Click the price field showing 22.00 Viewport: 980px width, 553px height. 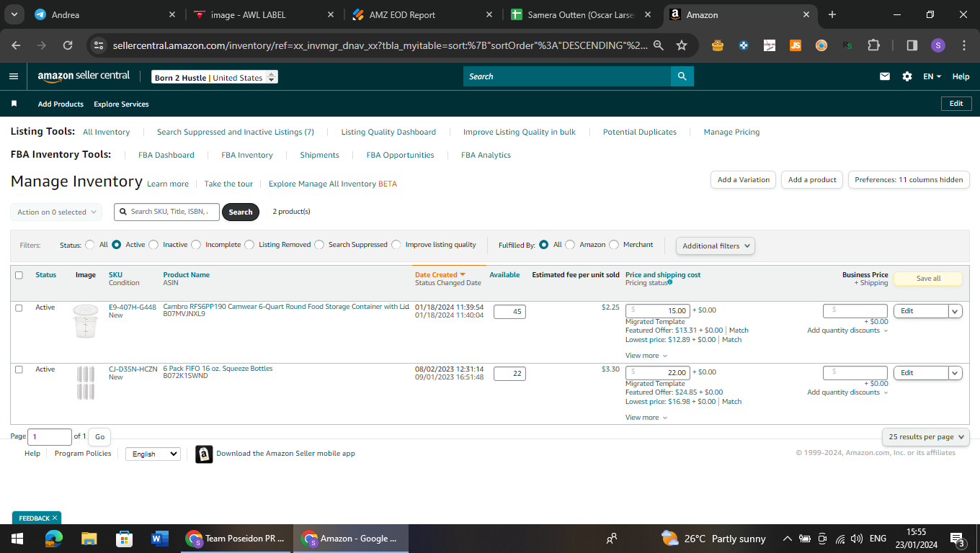[658, 372]
